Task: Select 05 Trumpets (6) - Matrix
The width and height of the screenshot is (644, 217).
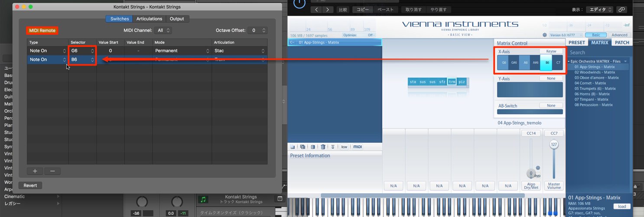Action: click(x=595, y=89)
